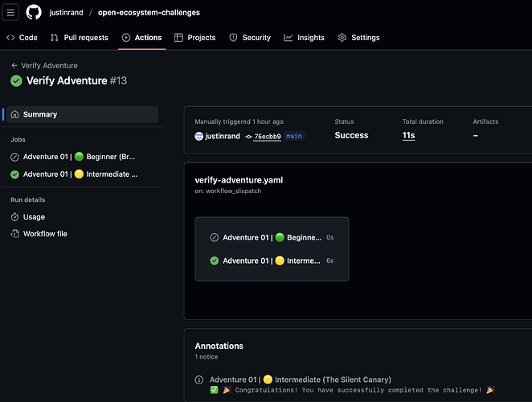The height and width of the screenshot is (402, 532).
Task: Click the 'on: workflow_dispatch' text
Action: pyautogui.click(x=228, y=191)
